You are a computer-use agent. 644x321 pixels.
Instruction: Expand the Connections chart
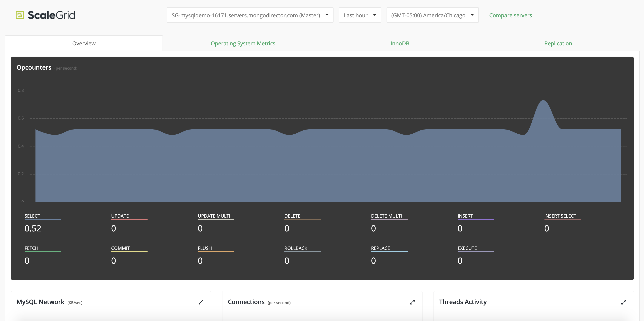[x=412, y=302]
